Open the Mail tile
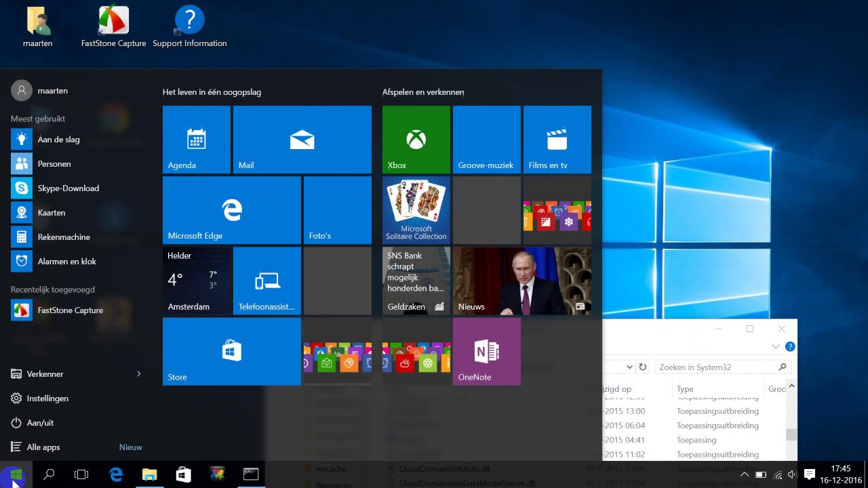The width and height of the screenshot is (868, 488). [x=302, y=140]
